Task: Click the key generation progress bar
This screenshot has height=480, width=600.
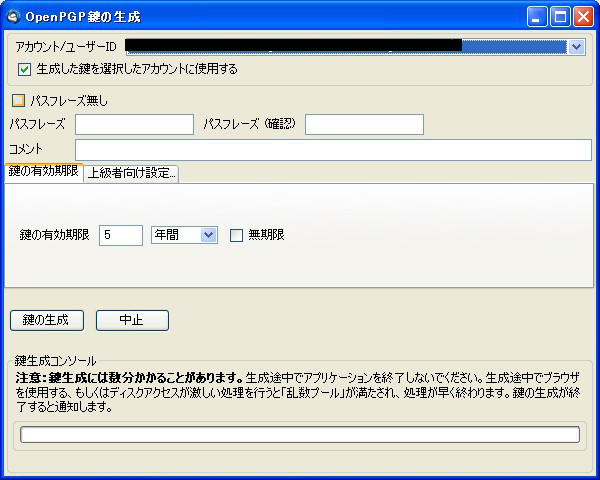Action: pyautogui.click(x=300, y=435)
